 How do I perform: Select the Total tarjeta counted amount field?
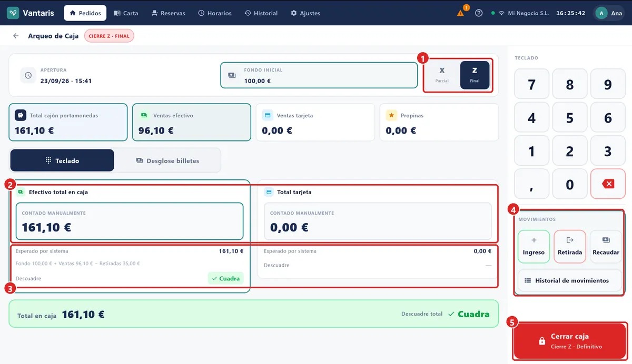(378, 221)
